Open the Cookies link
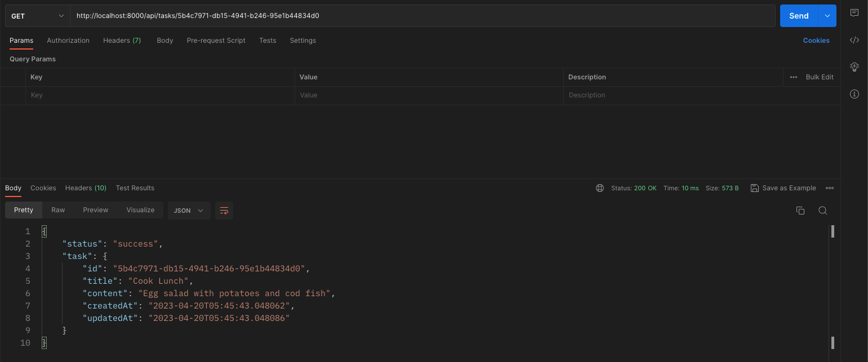This screenshot has width=868, height=362. tap(816, 41)
